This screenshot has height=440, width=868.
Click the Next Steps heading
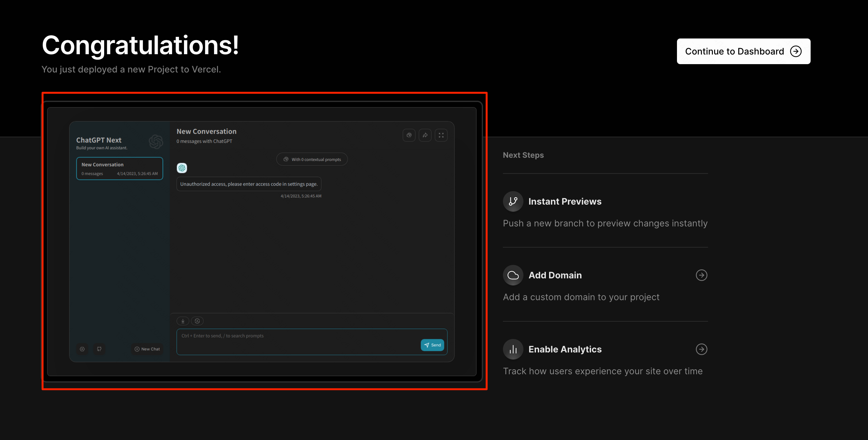[523, 155]
